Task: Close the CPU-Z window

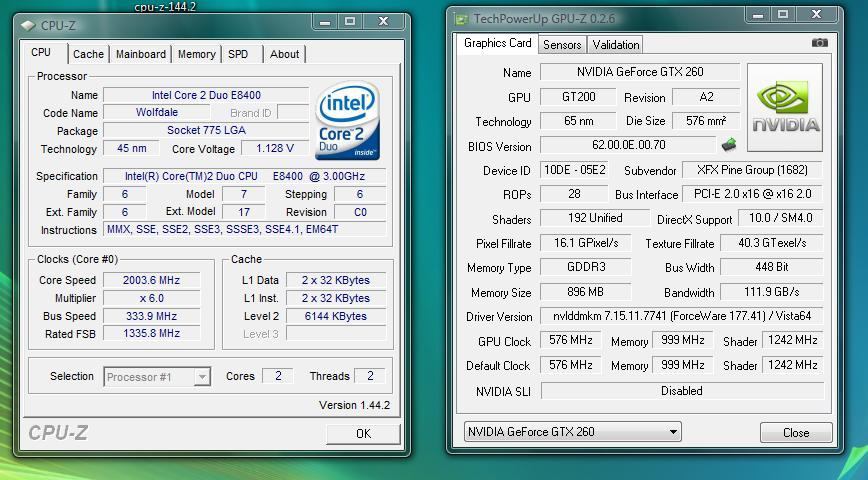Action: coord(384,22)
